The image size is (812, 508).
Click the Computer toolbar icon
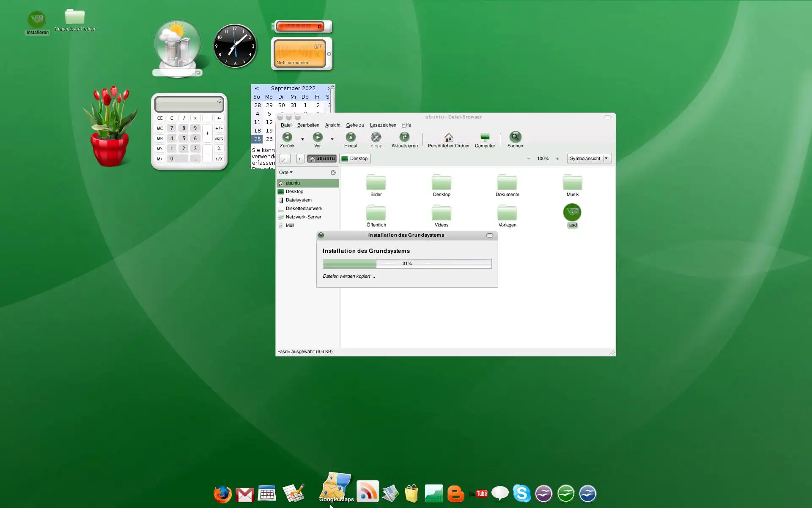[x=485, y=137]
